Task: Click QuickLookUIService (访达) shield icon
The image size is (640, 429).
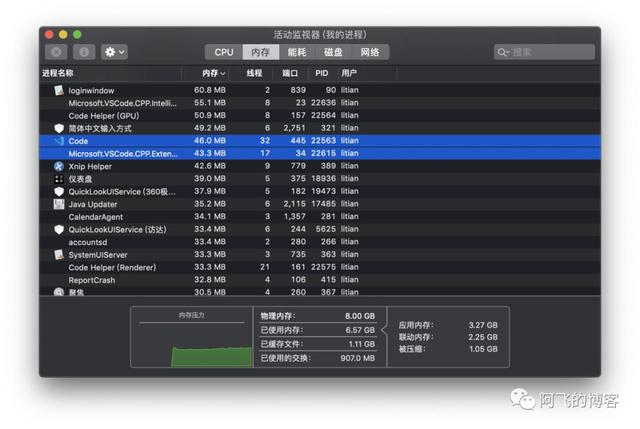Action: (x=59, y=229)
